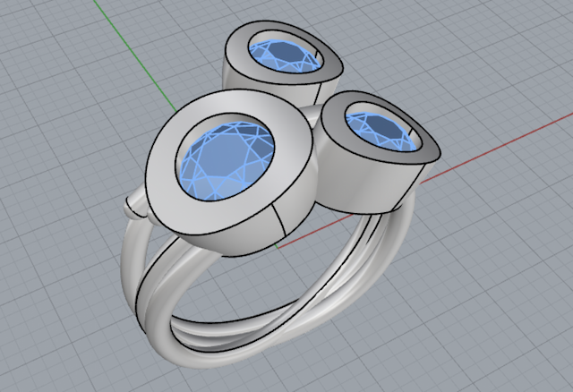Click the origin where red axis meets ring

coord(278,247)
